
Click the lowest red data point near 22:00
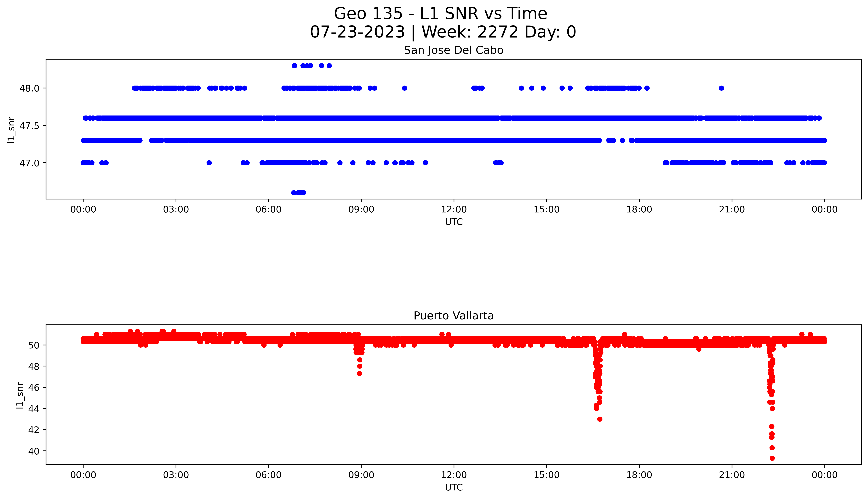click(x=772, y=458)
